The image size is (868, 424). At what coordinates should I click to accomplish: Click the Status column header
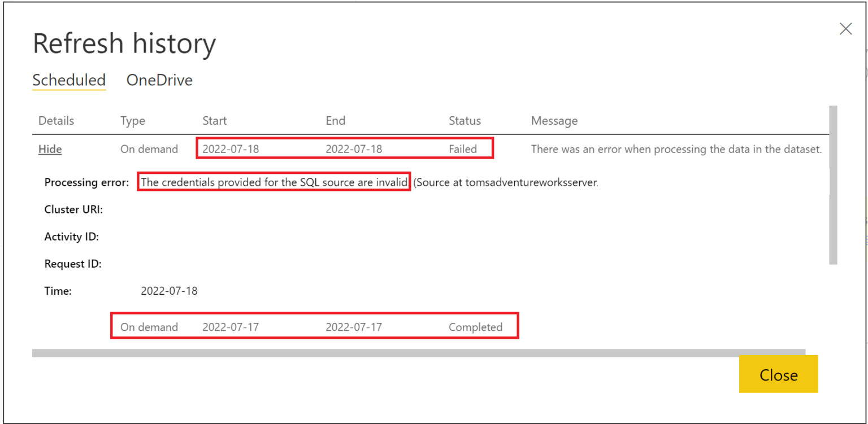point(465,120)
